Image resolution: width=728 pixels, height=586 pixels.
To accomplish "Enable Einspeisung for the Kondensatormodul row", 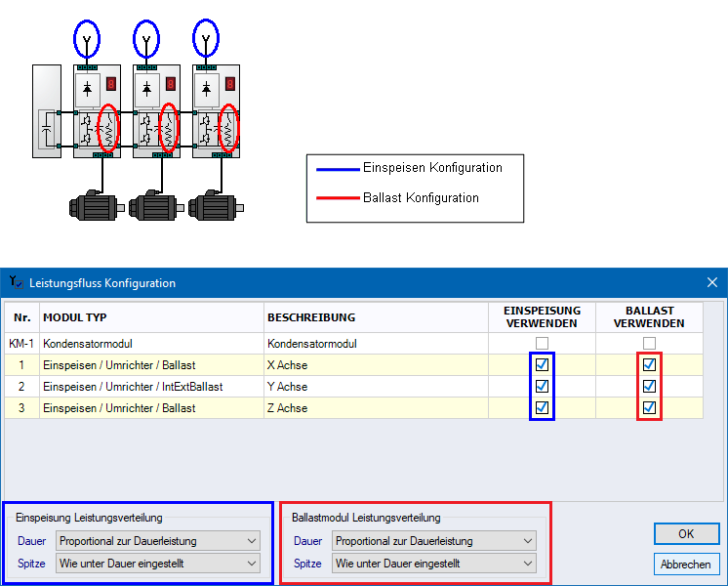I will (542, 344).
